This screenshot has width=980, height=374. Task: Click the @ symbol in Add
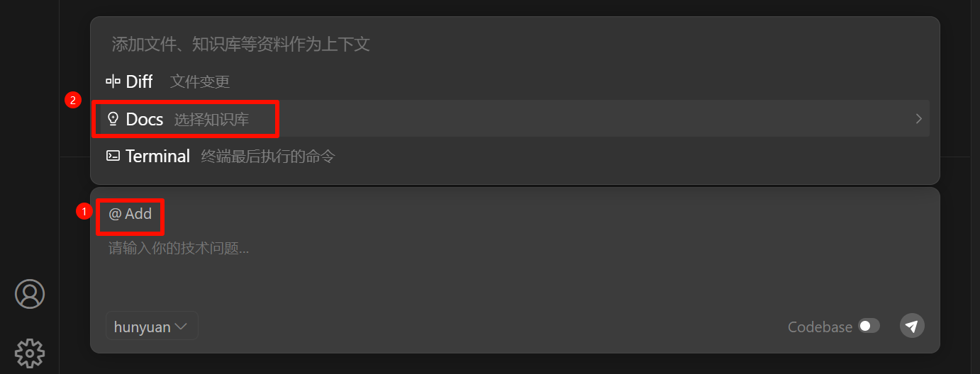point(115,214)
